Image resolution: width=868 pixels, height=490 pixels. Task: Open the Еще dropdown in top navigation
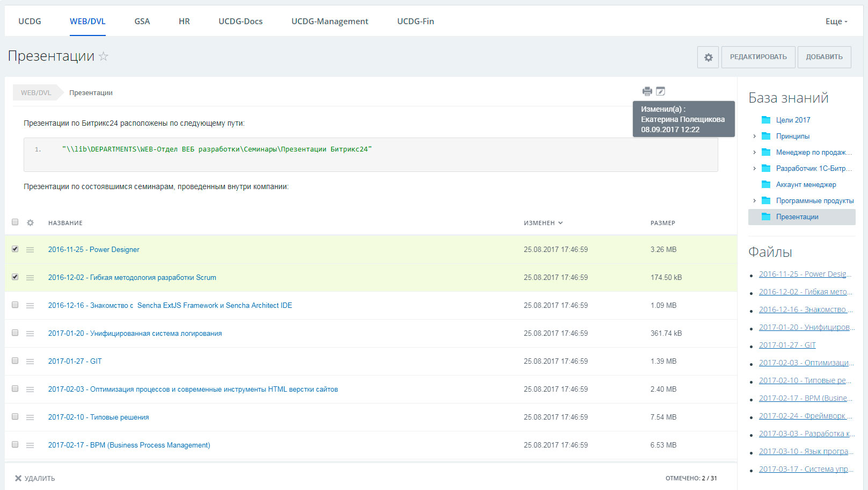click(836, 21)
